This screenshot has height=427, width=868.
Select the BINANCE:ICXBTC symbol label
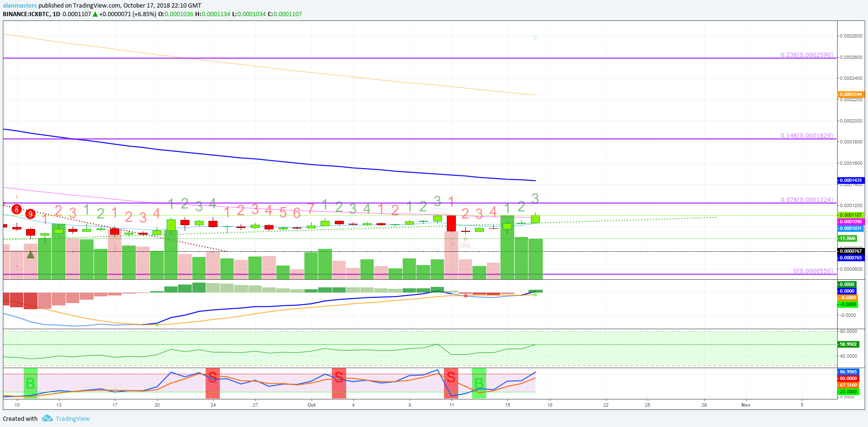26,14
